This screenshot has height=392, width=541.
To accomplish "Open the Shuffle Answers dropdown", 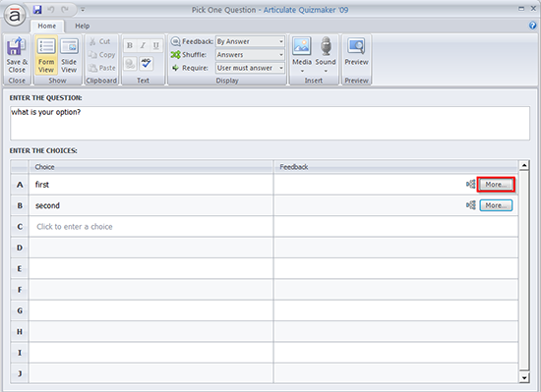I will pyautogui.click(x=250, y=55).
